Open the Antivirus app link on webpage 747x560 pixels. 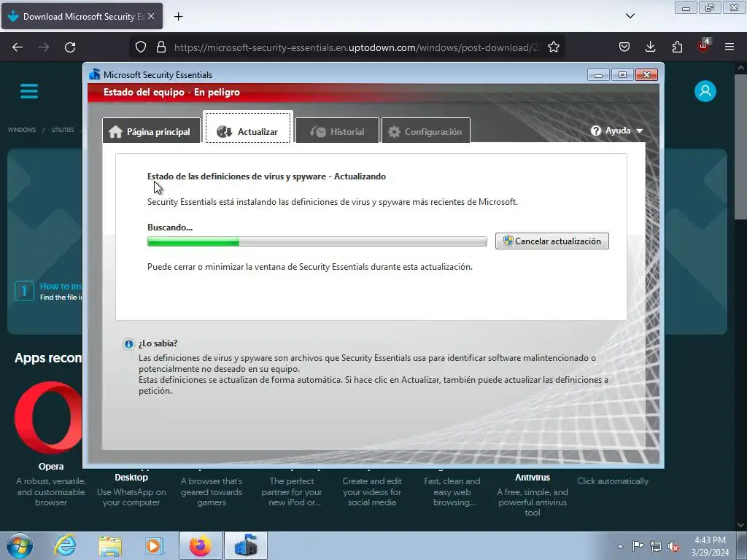point(533,477)
